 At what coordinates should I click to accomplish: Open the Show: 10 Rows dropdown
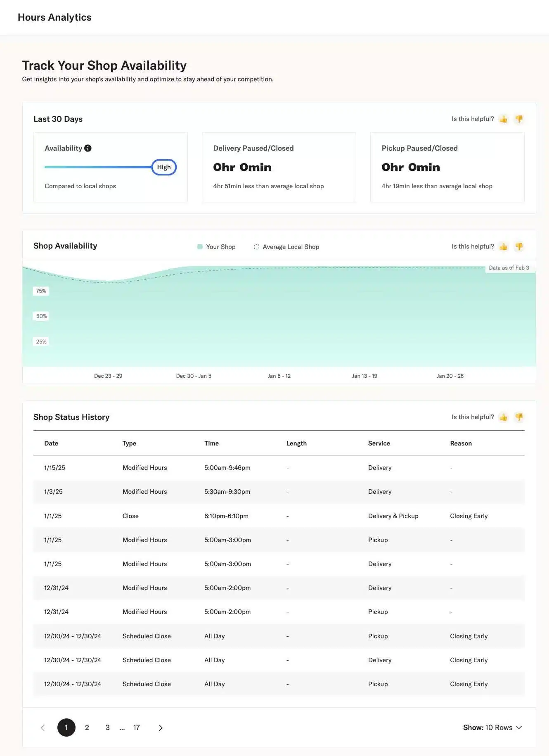tap(492, 728)
